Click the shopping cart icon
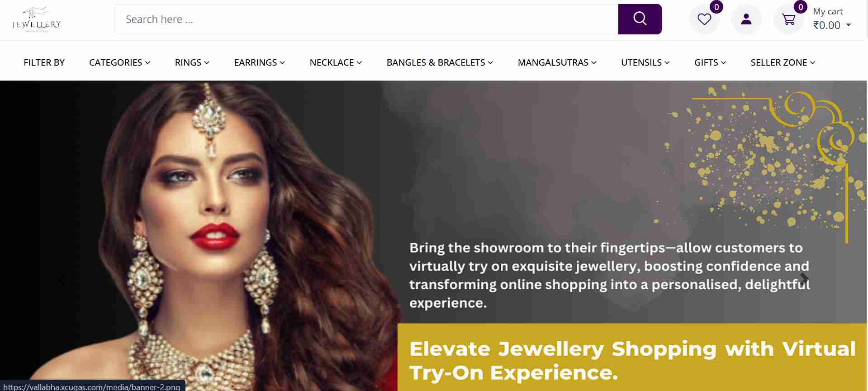Screen dimensions: 868x391 click(788, 19)
